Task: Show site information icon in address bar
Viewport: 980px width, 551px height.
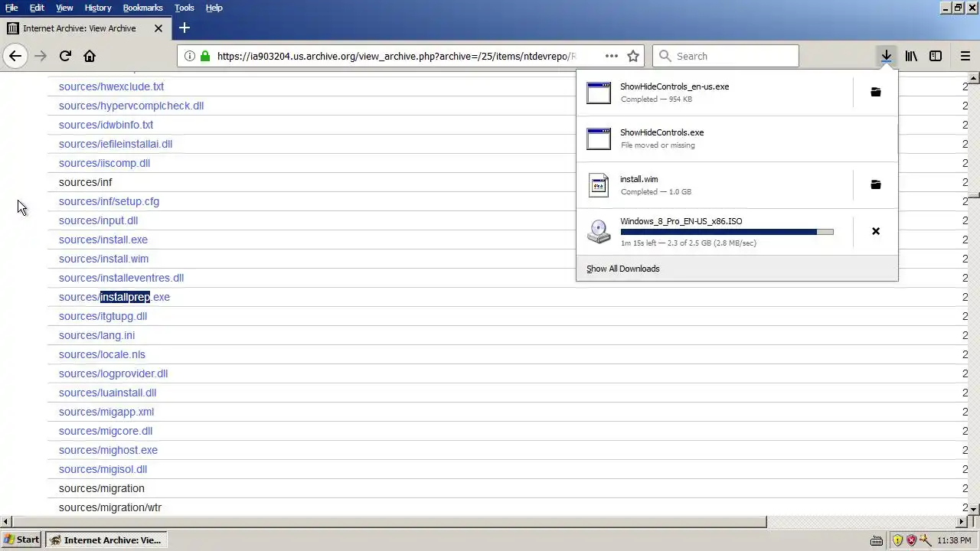Action: 190,56
